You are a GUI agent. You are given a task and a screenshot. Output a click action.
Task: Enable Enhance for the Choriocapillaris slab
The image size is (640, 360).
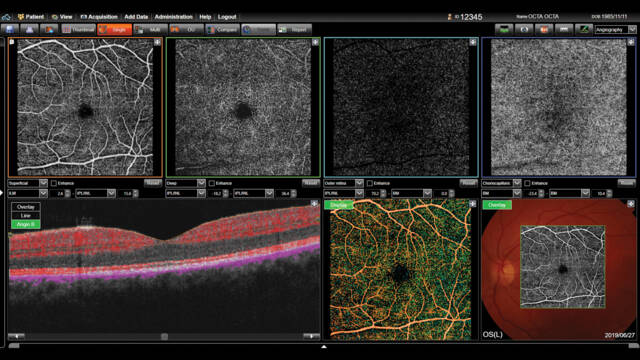click(x=527, y=183)
